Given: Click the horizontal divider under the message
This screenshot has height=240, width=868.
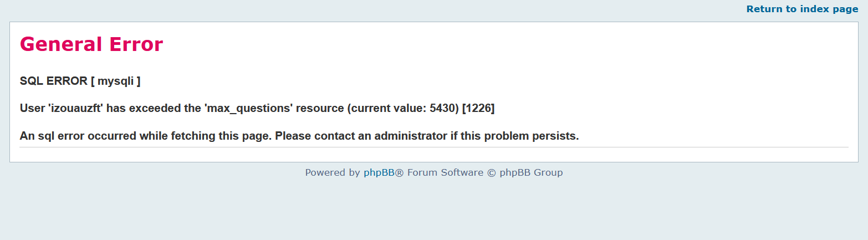Looking at the screenshot, I should coord(434,147).
